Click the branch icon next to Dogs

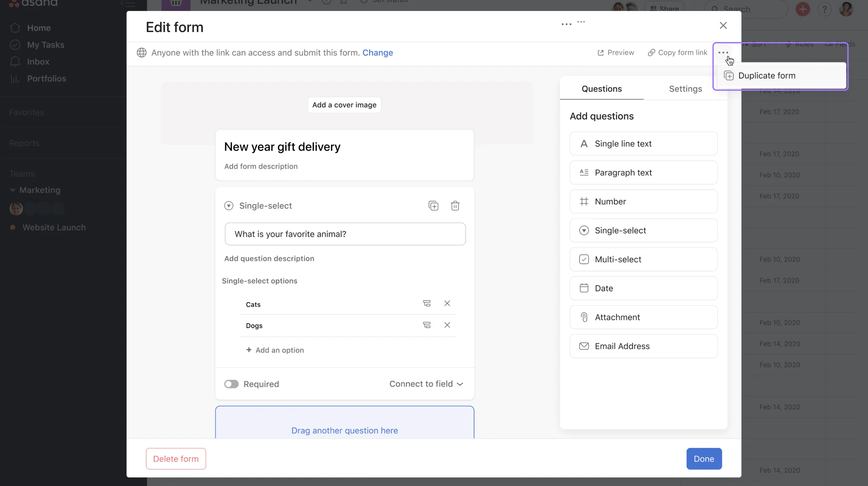427,325
